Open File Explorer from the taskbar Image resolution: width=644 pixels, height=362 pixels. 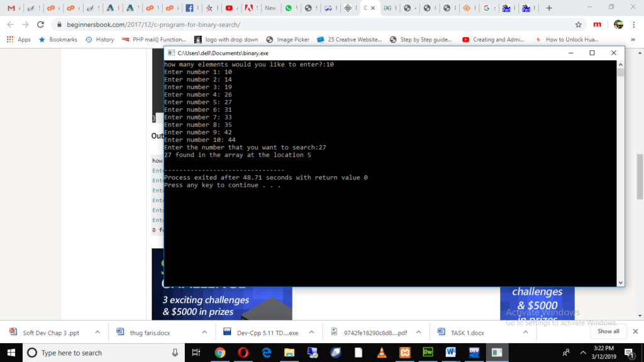point(289,353)
